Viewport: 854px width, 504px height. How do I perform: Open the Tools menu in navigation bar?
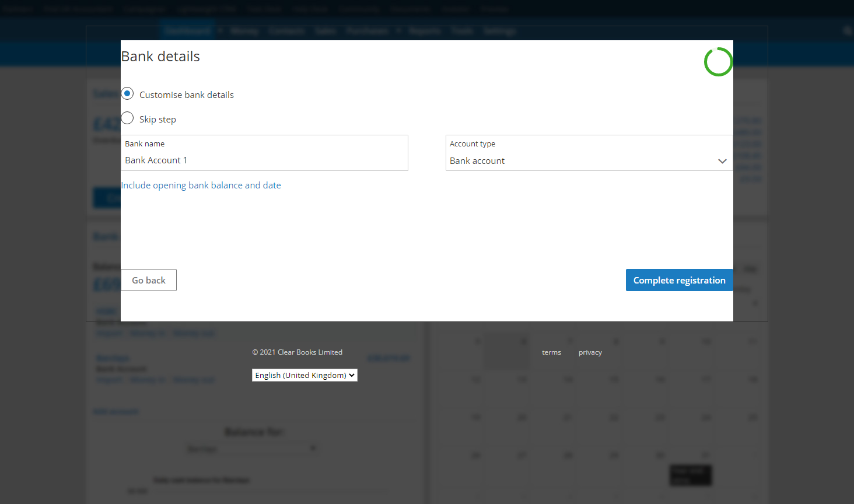point(462,31)
